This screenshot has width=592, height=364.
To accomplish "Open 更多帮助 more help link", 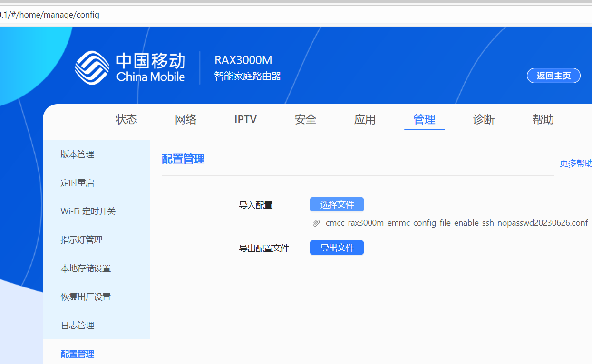I will click(x=575, y=163).
